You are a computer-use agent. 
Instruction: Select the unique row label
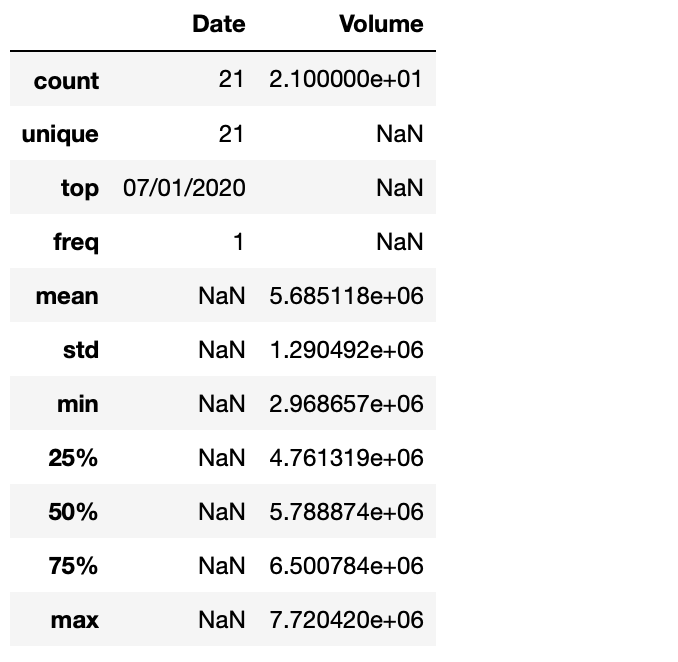pos(60,135)
